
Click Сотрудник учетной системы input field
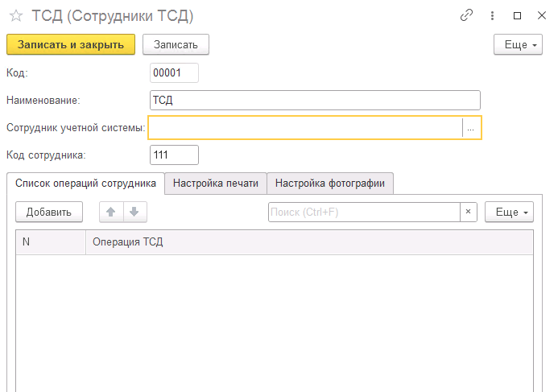[x=306, y=128]
